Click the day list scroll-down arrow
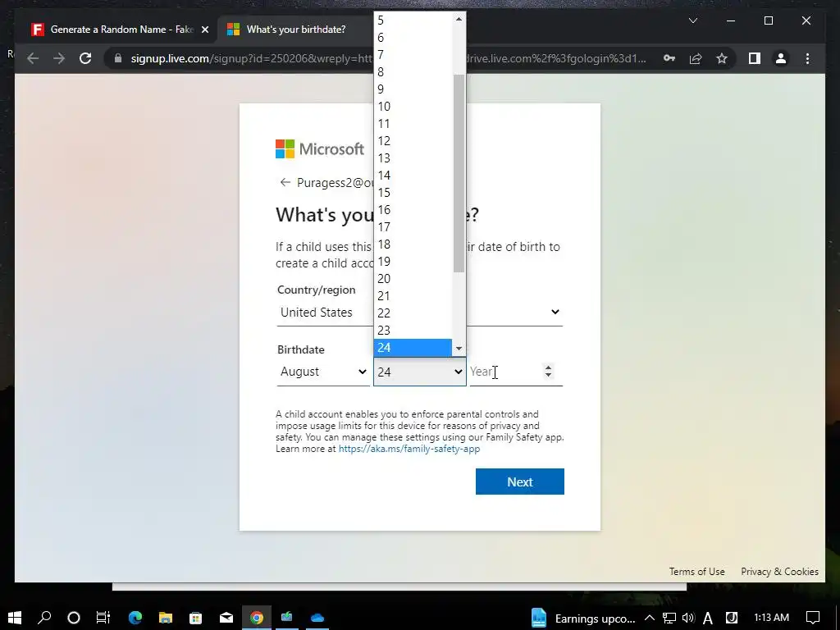The image size is (840, 630). [x=459, y=349]
